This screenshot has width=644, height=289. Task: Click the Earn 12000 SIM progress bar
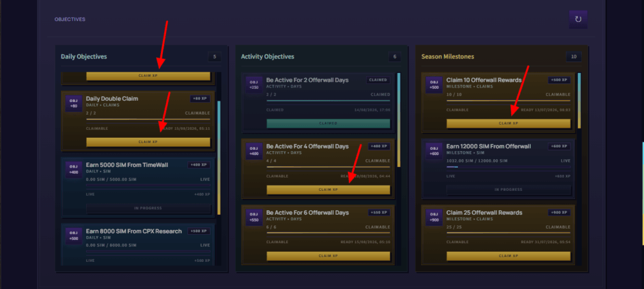(x=508, y=167)
